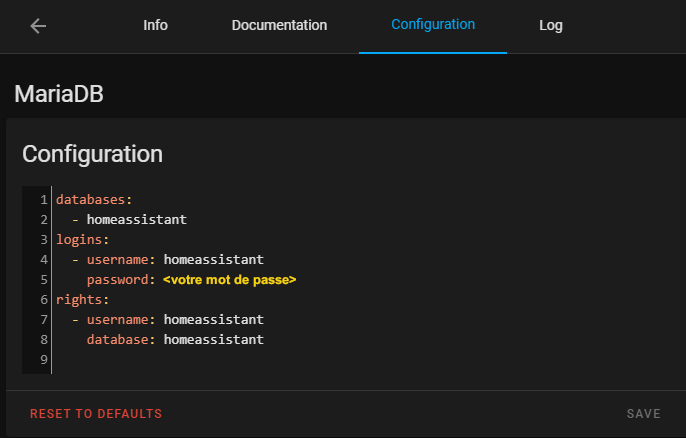Click the Configuration card heading

92,154
